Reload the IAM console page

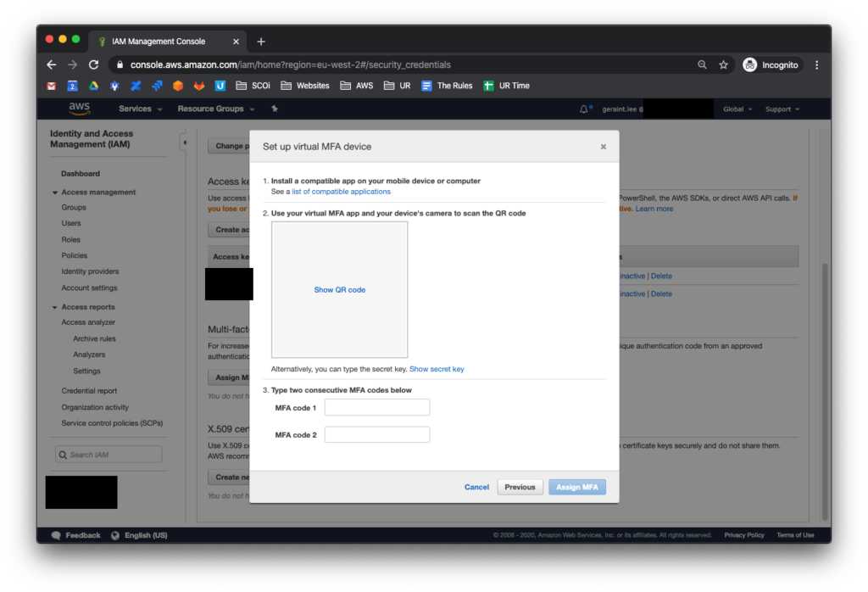coord(93,64)
